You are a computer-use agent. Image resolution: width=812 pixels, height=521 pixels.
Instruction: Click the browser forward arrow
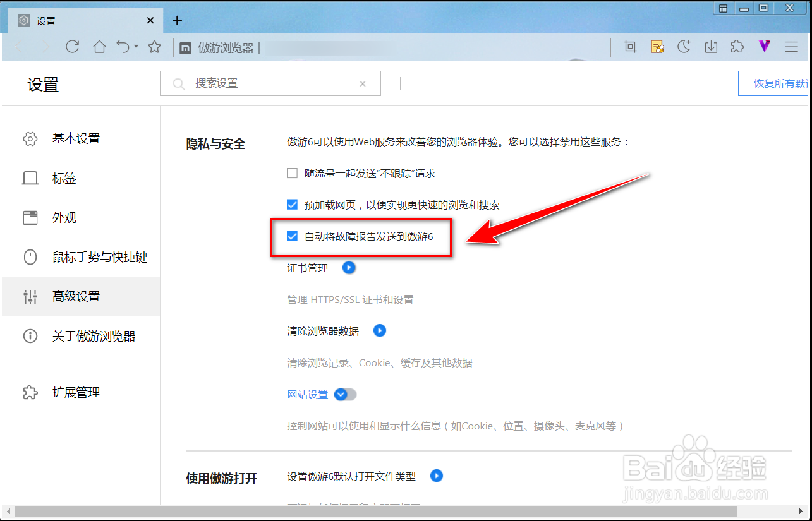[45, 47]
